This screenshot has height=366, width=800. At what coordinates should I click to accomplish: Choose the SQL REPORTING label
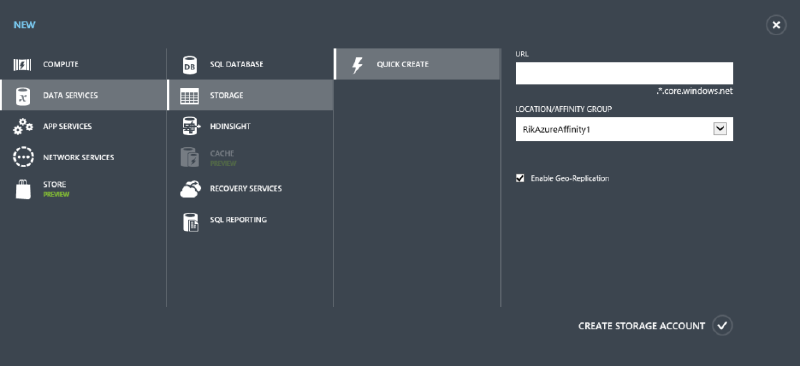click(x=238, y=219)
